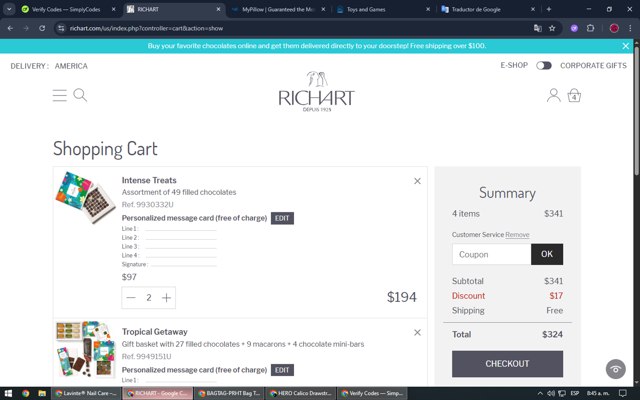Click the page vertical scrollbar
640x400 pixels.
636,110
